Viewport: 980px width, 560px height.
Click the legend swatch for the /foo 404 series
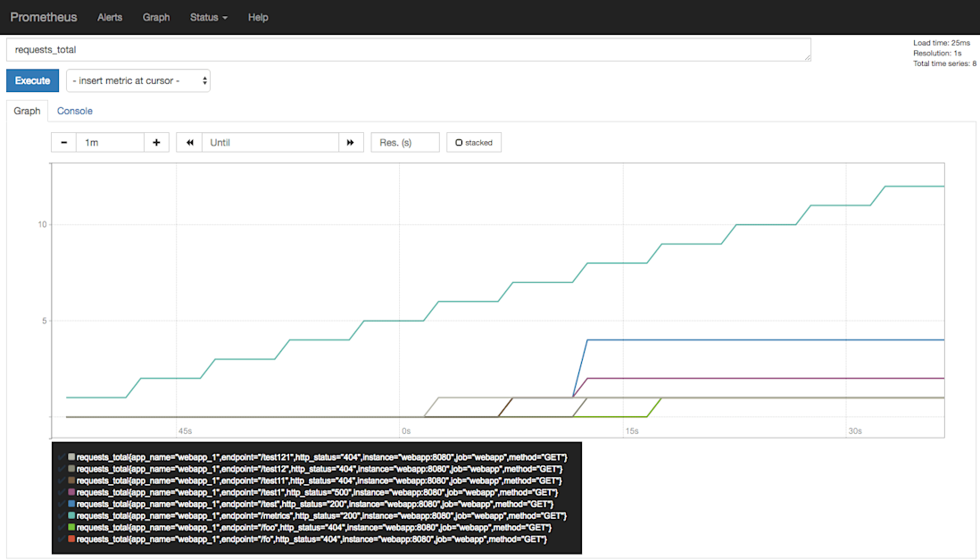[x=71, y=528]
